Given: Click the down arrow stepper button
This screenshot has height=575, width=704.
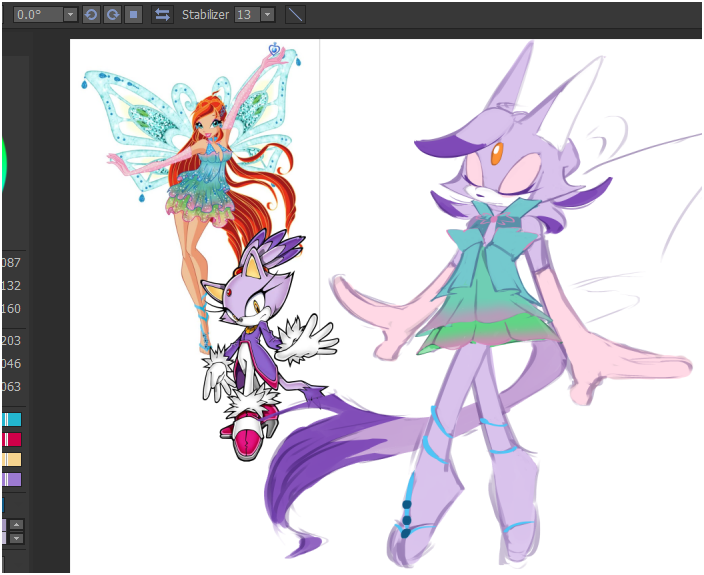Looking at the screenshot, I should [17, 538].
